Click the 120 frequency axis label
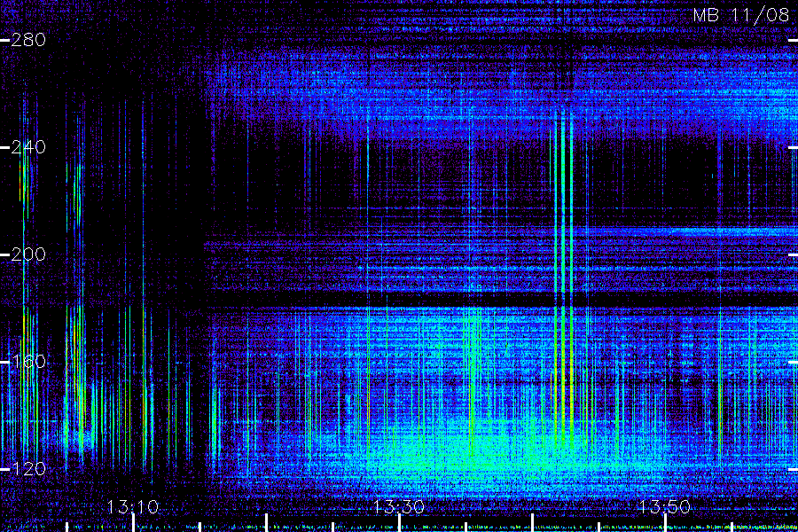This screenshot has height=532, width=798. 28,468
